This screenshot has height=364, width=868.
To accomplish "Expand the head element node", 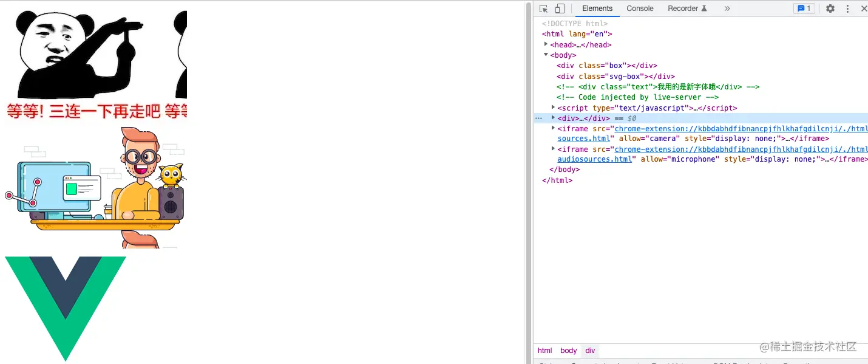I will coord(546,44).
